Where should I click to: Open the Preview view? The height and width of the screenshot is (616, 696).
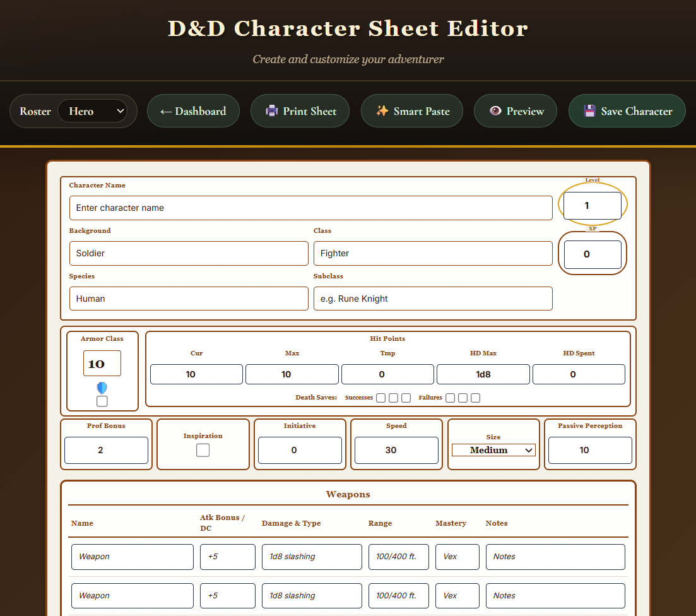[516, 111]
